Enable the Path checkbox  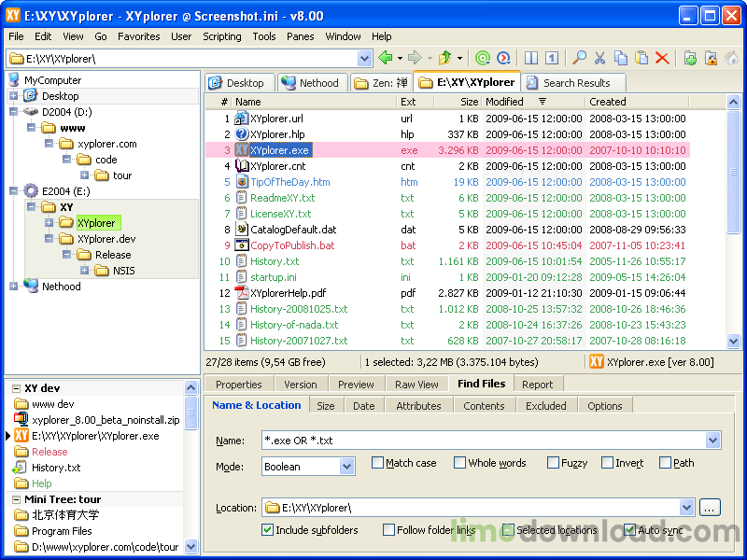pos(665,462)
